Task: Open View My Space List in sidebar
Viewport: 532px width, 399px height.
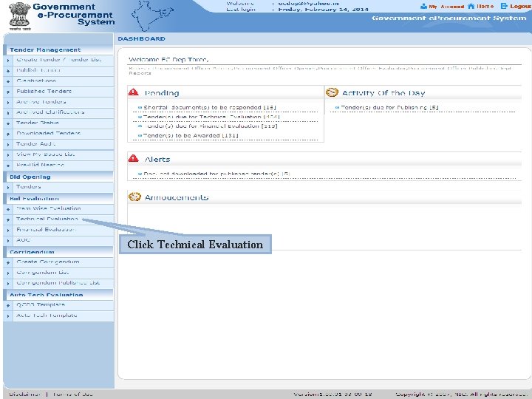Action: 46,154
